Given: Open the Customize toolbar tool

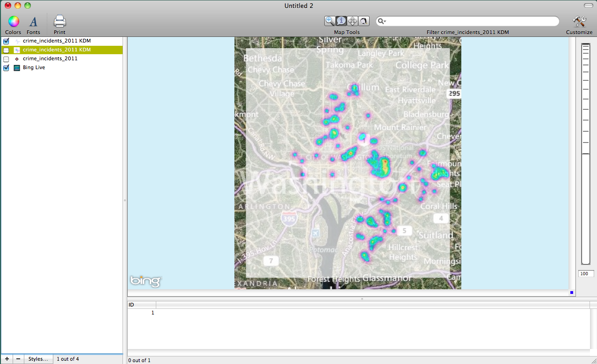Looking at the screenshot, I should coord(579,21).
